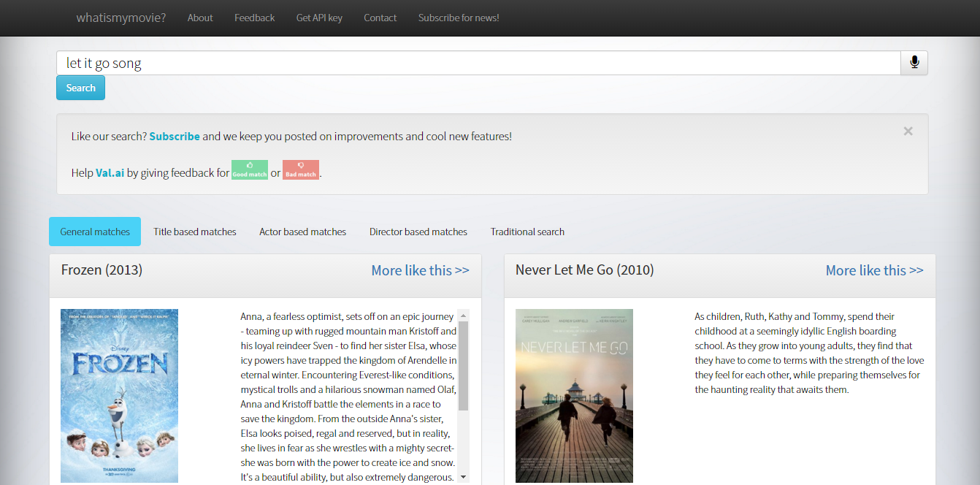Switch to Actor based matches tab
Image resolution: width=980 pixels, height=485 pixels.
pyautogui.click(x=303, y=232)
